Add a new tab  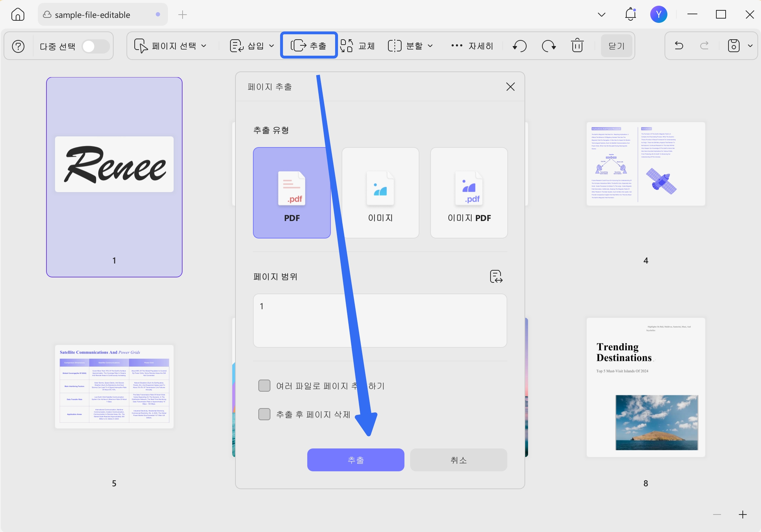183,15
